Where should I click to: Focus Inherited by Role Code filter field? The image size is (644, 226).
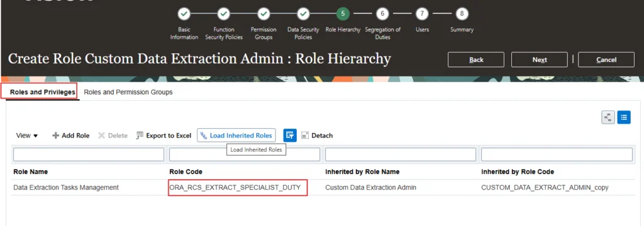pos(557,154)
